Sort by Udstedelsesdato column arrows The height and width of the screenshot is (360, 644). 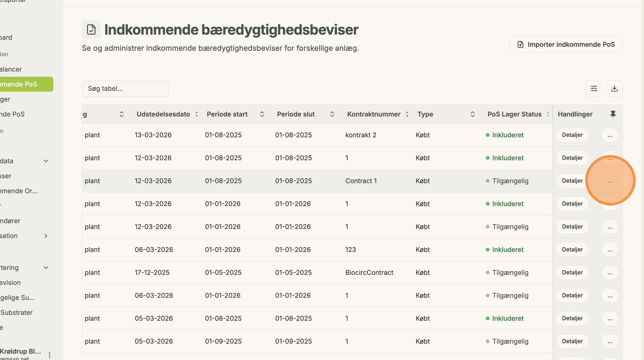(x=197, y=114)
